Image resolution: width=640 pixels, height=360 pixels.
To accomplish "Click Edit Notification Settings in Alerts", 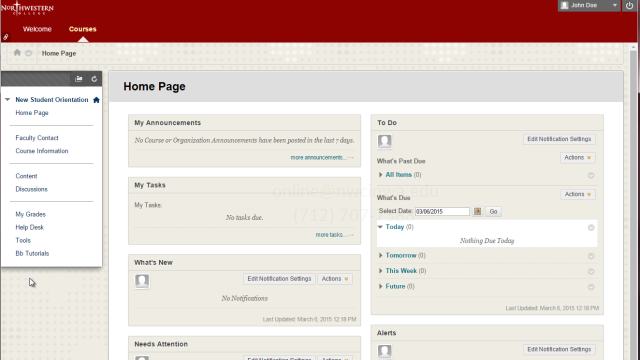I will coord(559,349).
